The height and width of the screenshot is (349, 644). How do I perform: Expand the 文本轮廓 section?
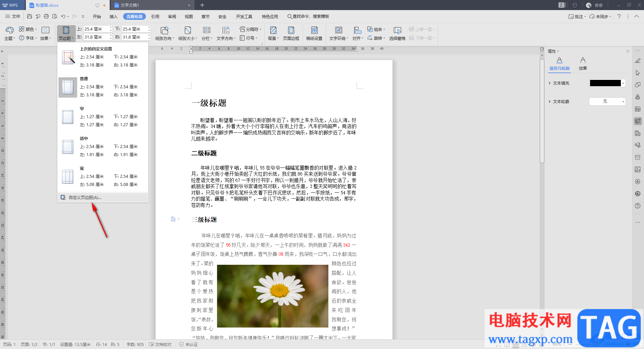(x=550, y=101)
